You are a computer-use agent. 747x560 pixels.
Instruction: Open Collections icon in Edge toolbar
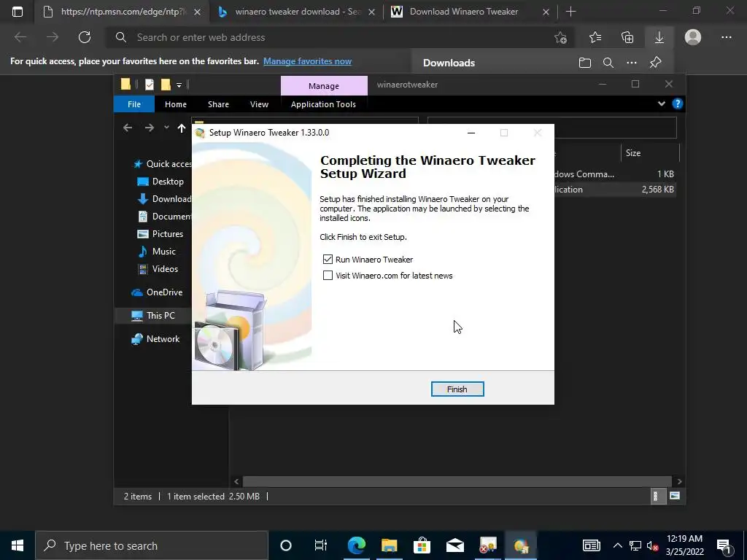627,37
